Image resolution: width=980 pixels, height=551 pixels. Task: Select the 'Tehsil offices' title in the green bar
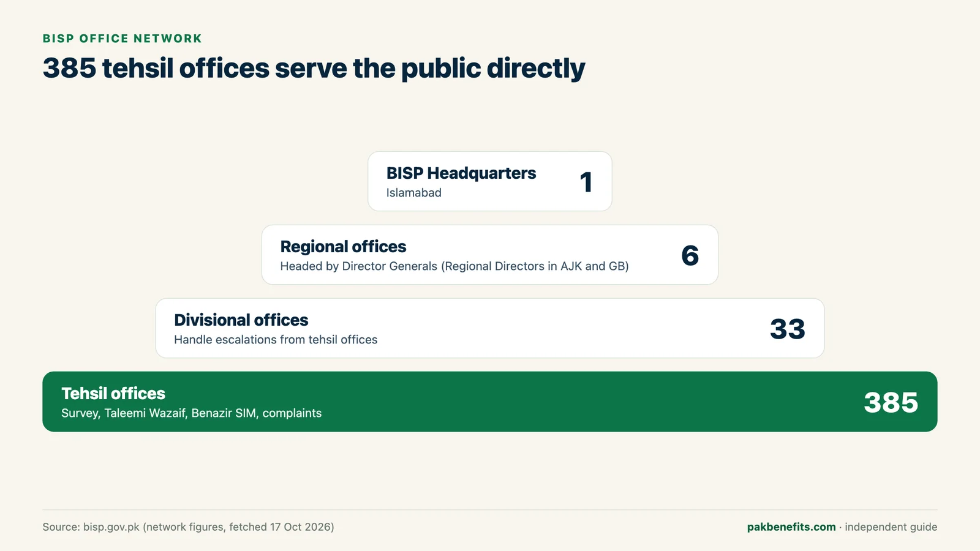point(113,394)
